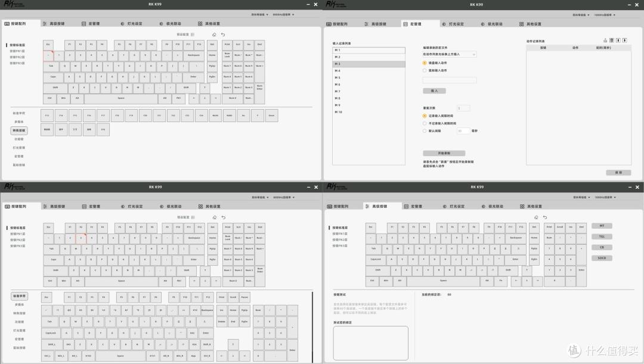Switch to 按键配列 tab in top-right window

337,24
